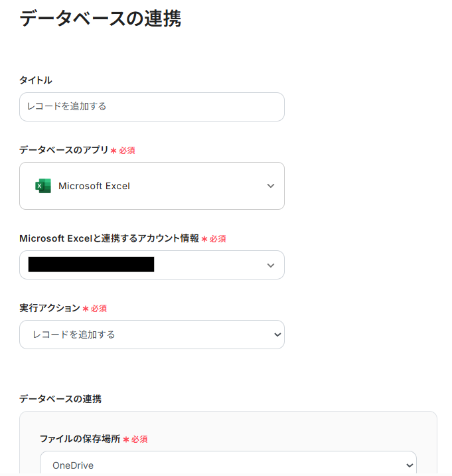Open the account information dropdown chevron

click(x=270, y=265)
